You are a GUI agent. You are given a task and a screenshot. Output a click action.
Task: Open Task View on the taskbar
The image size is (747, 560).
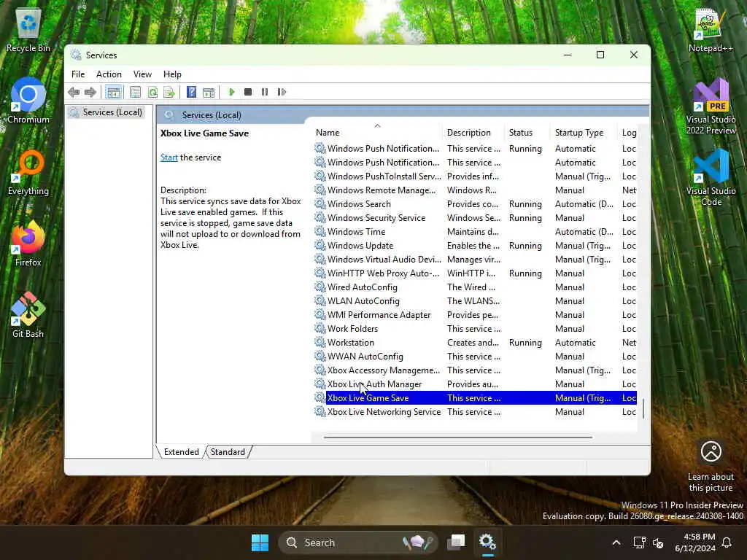(x=456, y=542)
